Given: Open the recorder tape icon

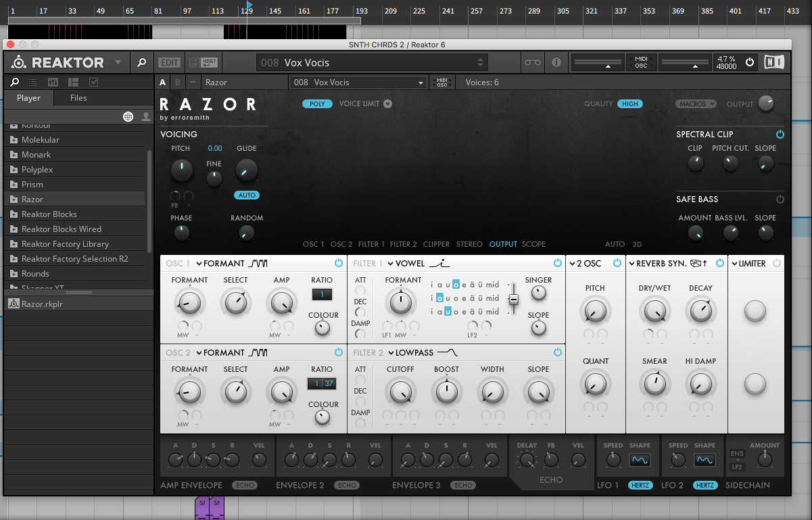Looking at the screenshot, I should click(533, 62).
